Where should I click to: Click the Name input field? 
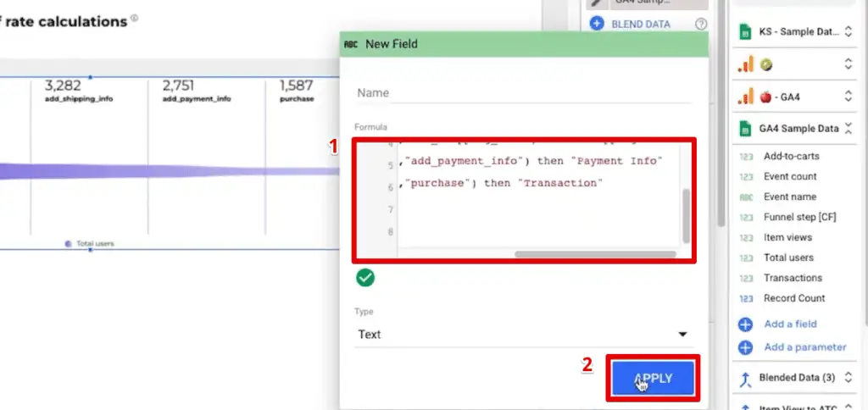(522, 93)
